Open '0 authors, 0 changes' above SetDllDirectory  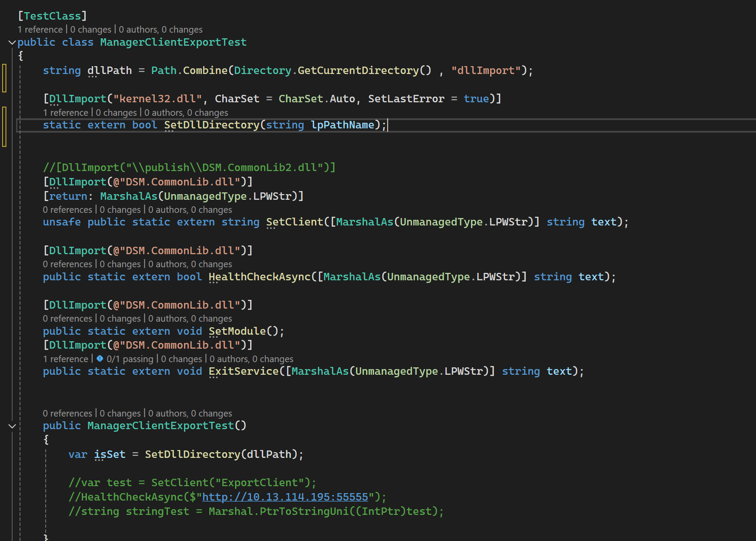[186, 113]
